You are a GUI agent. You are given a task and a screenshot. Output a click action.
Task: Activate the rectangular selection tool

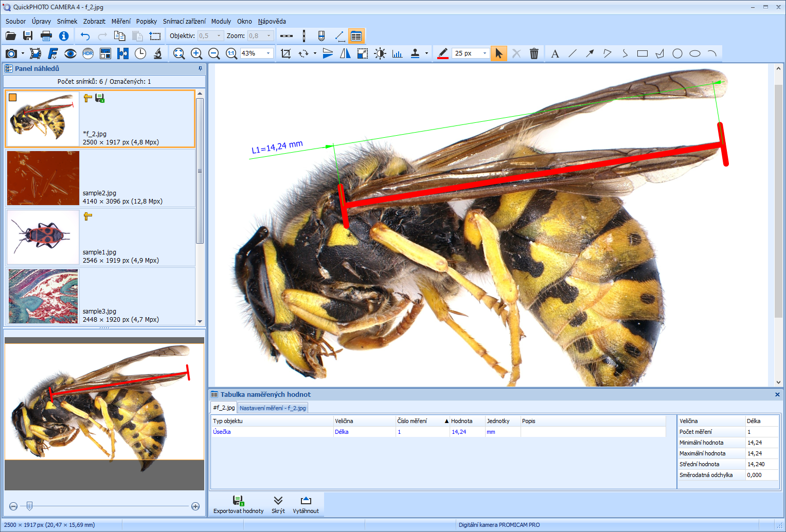point(155,36)
